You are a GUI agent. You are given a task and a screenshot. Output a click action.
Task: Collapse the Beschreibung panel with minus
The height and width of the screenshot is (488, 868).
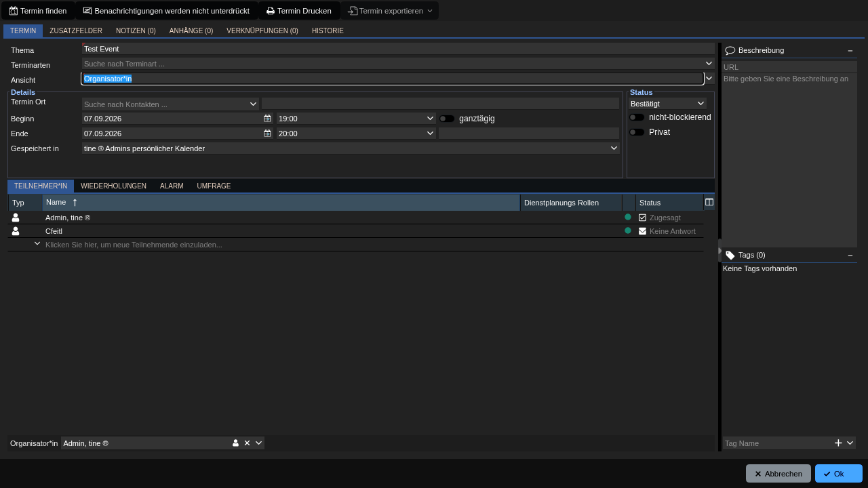pos(850,51)
